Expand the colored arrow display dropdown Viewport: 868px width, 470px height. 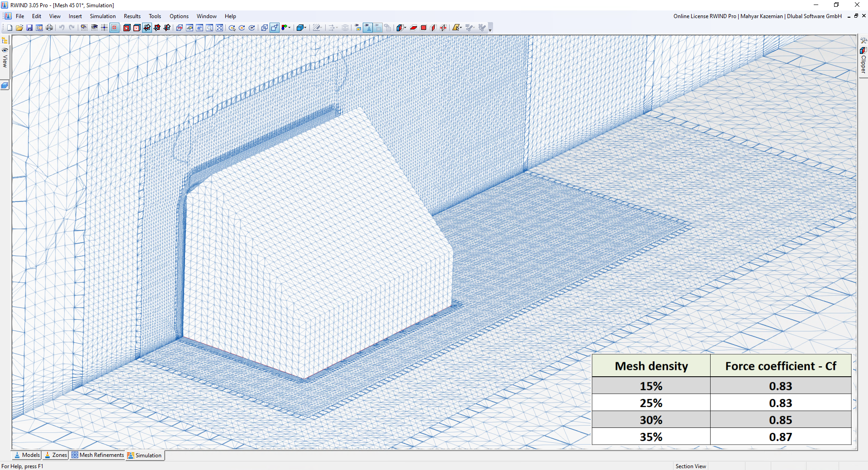tap(290, 28)
